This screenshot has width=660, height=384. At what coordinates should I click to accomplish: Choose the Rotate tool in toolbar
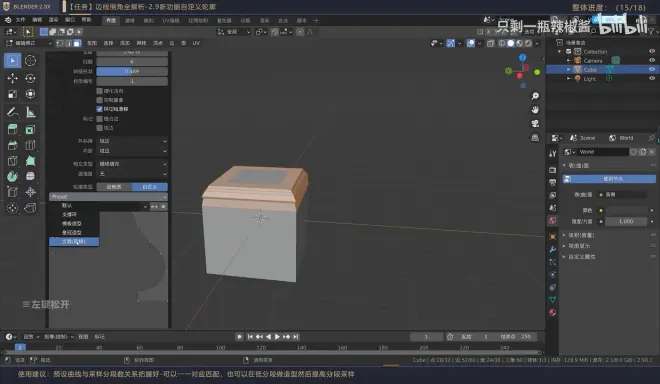pos(30,78)
